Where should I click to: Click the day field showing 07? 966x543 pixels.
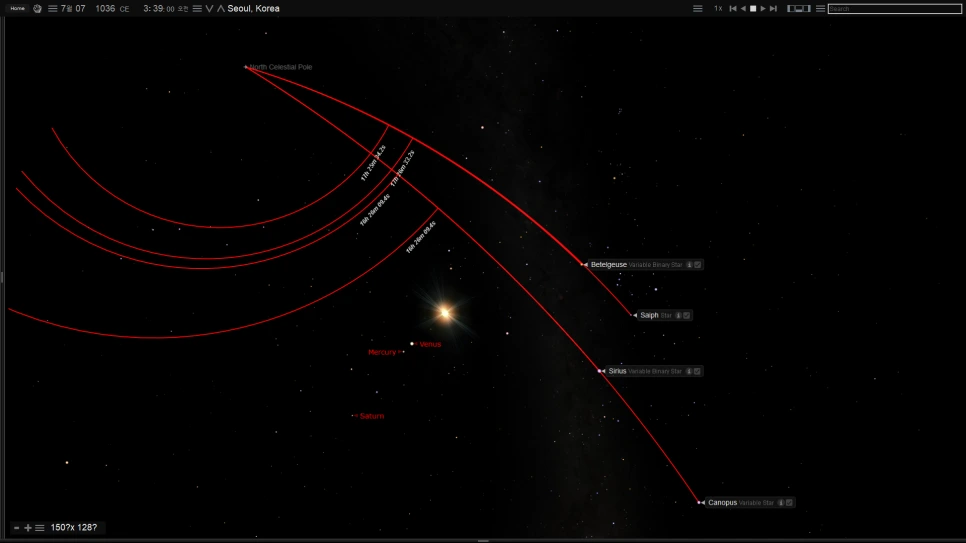(80, 9)
